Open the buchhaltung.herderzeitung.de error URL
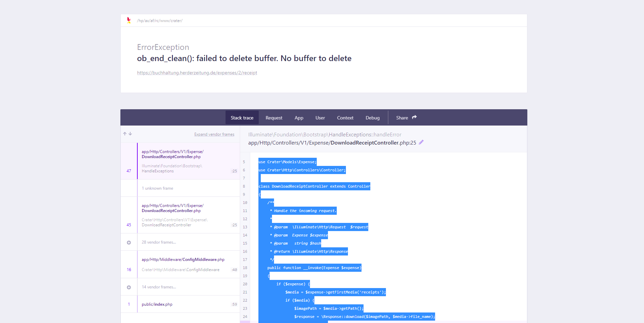Screen dimensions: 644x323 197,72
